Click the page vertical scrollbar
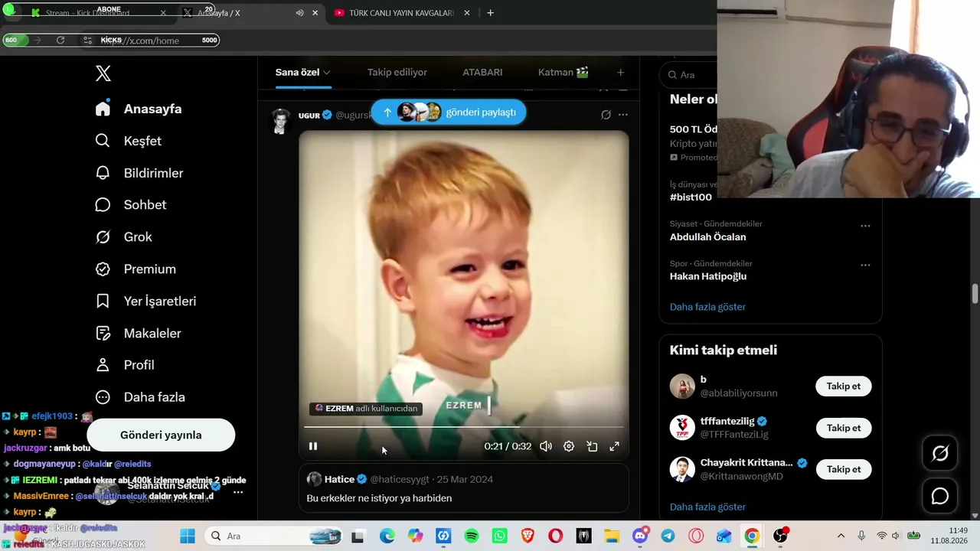The height and width of the screenshot is (551, 980). pos(975,294)
